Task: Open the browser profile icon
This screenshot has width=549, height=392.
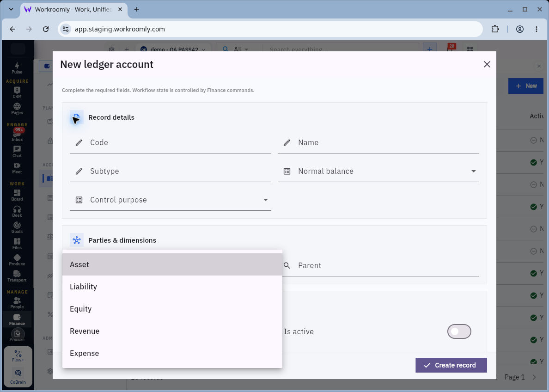Action: [x=520, y=29]
